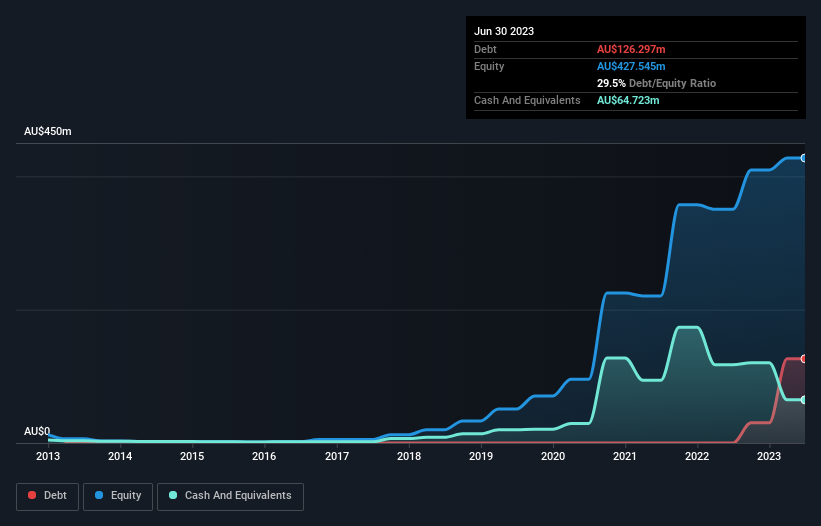Select the Equity endpoint marker on the chart
The height and width of the screenshot is (526, 821).
tap(804, 158)
